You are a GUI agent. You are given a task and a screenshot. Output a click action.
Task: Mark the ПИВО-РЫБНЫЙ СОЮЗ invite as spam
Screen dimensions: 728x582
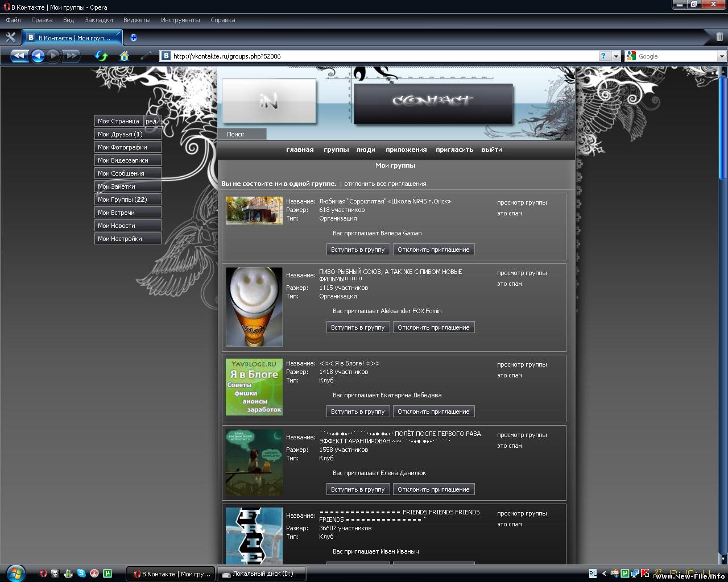click(x=509, y=284)
